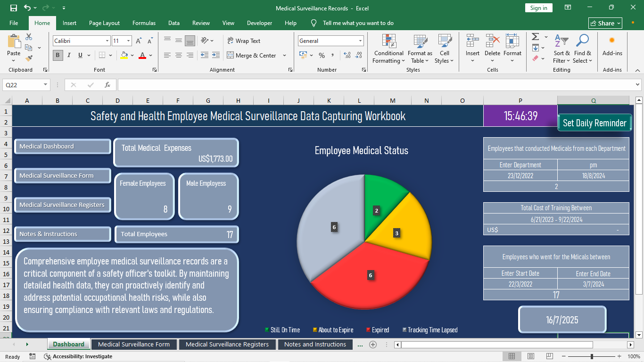Click the Undo arrow icon
The width and height of the screenshot is (644, 362).
pos(27,8)
